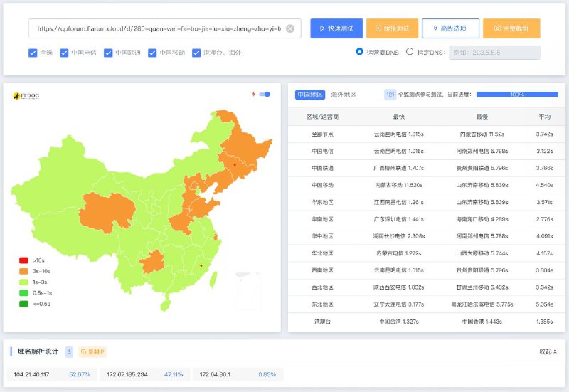Click the IP address 172.67.185.234

[x=127, y=374]
